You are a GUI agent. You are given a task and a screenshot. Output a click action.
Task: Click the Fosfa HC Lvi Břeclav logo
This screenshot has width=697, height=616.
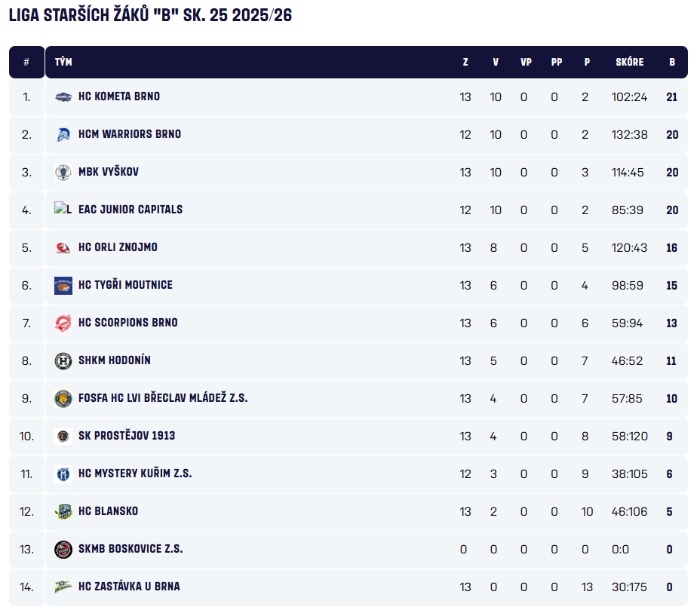click(63, 398)
